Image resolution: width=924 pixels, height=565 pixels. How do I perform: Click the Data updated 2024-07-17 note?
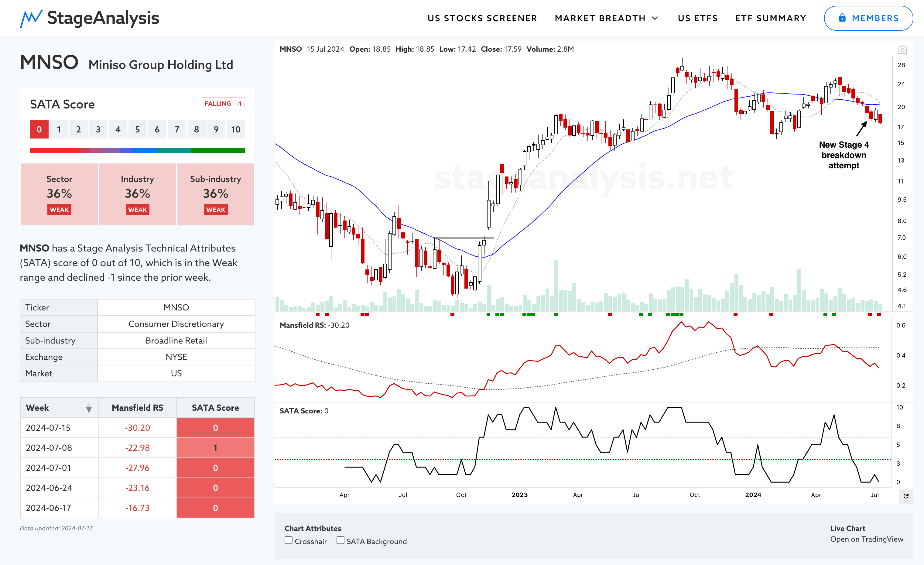[56, 528]
